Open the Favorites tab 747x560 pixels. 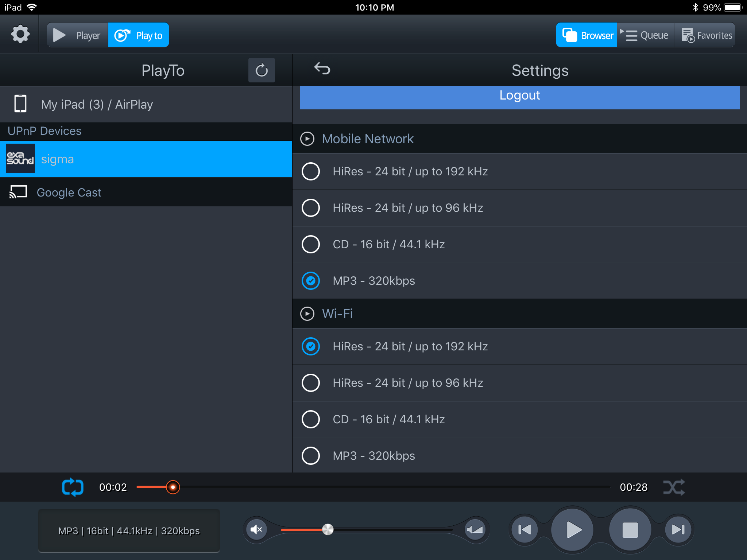tap(705, 35)
